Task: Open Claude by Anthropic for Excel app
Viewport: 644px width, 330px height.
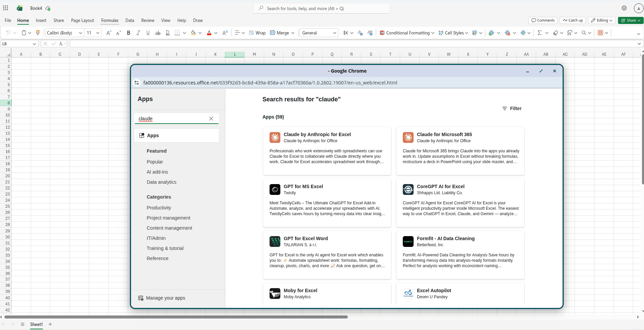Action: coord(327,151)
